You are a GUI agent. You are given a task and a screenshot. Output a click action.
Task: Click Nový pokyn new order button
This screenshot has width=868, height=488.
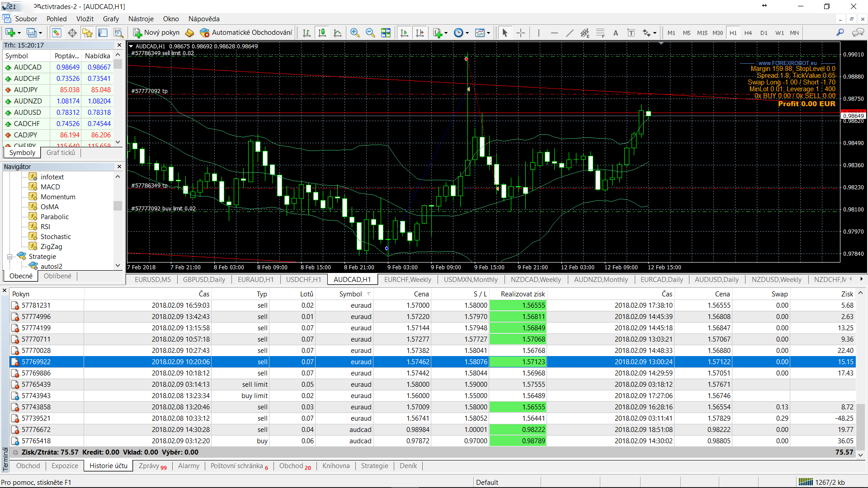point(156,33)
